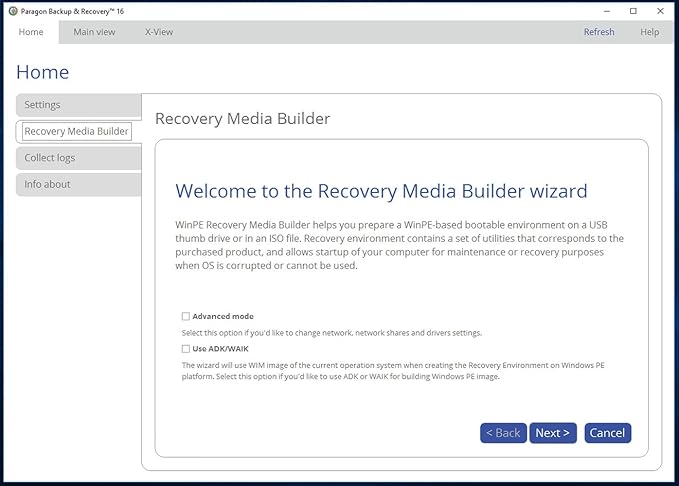Click the Welcome wizard heading text
This screenshot has height=486, width=679.
(x=381, y=191)
